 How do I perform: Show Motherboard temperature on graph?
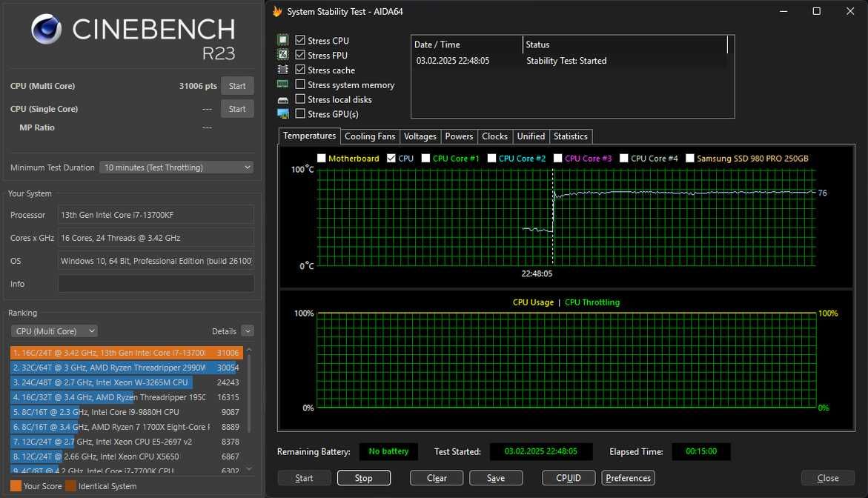click(x=321, y=159)
